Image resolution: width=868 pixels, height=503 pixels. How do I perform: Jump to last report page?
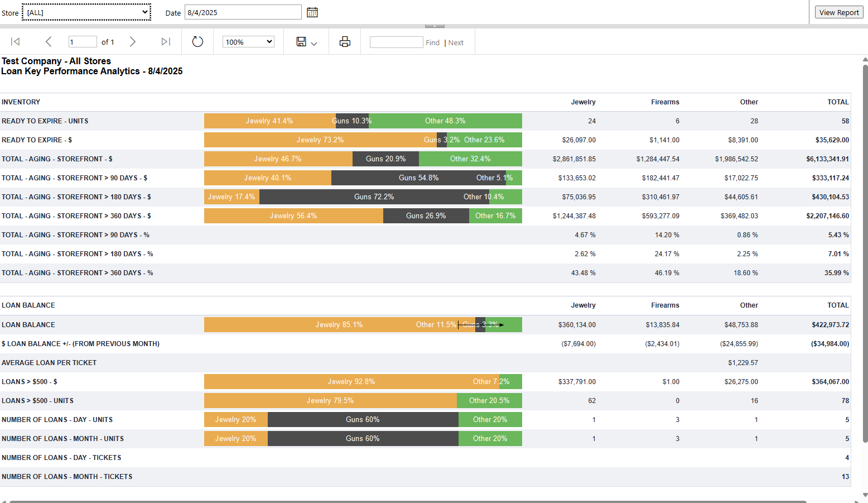[166, 42]
